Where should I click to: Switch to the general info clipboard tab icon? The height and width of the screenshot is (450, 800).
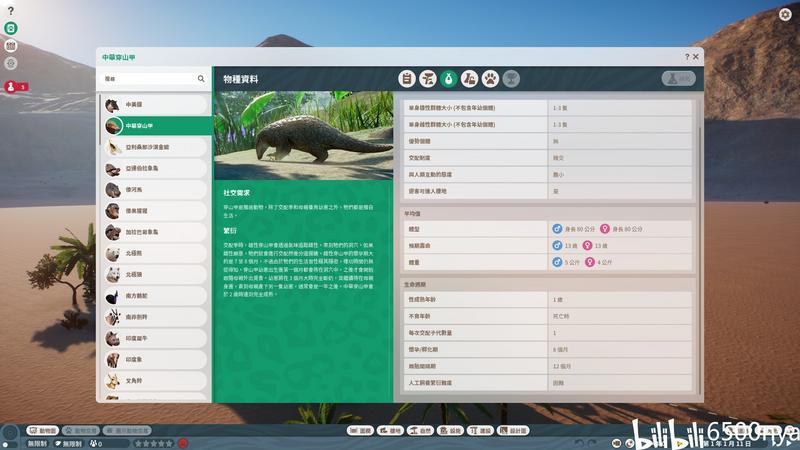coord(407,79)
